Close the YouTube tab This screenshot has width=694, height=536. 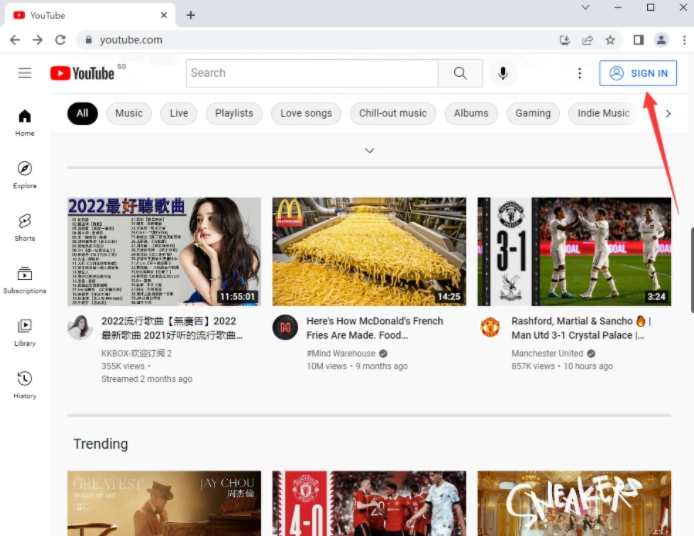click(164, 15)
